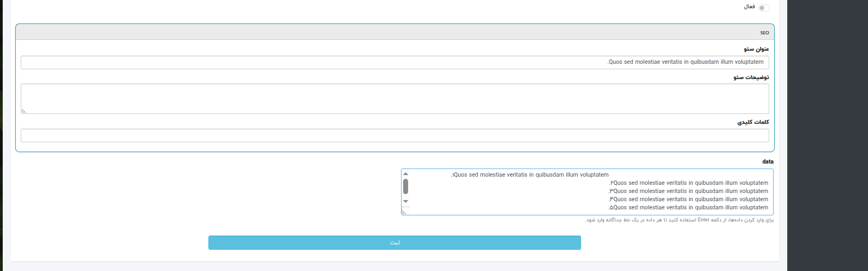Click the scroll-up arrow in data textarea
This screenshot has height=271, width=868.
tap(405, 174)
